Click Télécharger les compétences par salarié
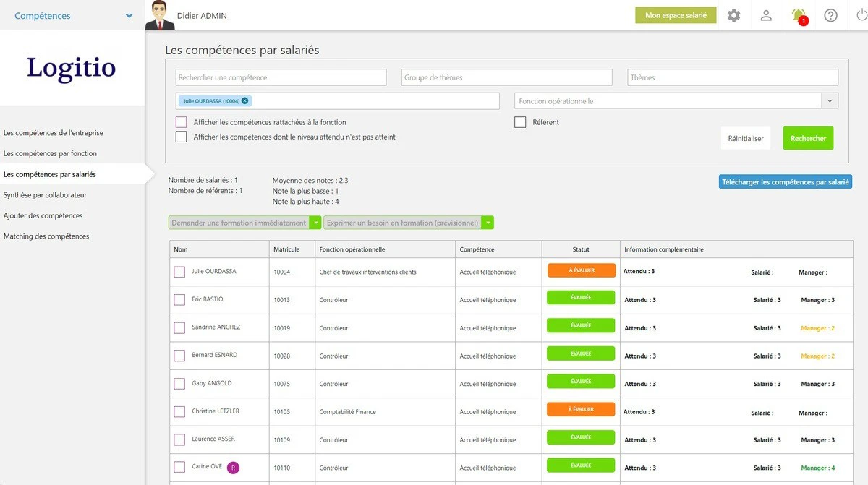Viewport: 868px width, 485px height. point(786,182)
